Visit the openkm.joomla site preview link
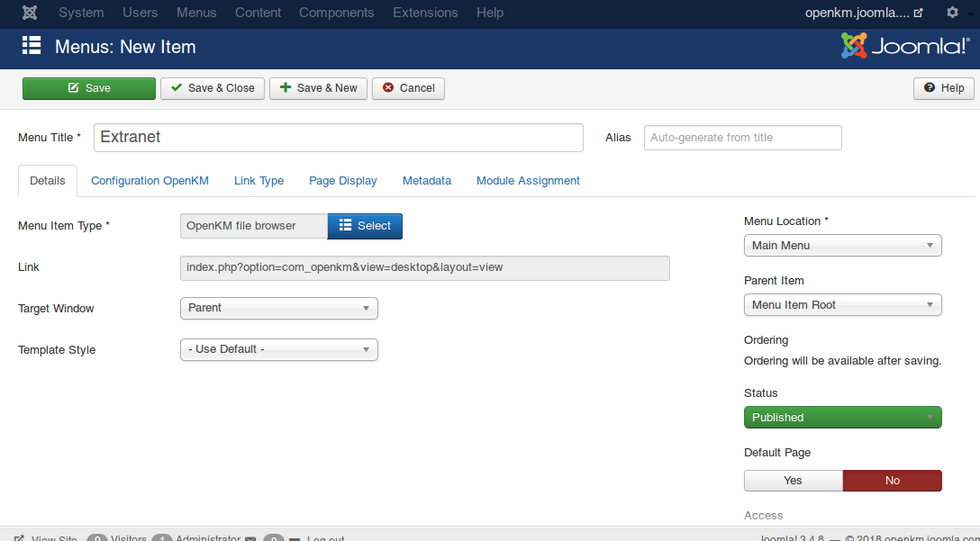Image resolution: width=980 pixels, height=541 pixels. coord(864,13)
